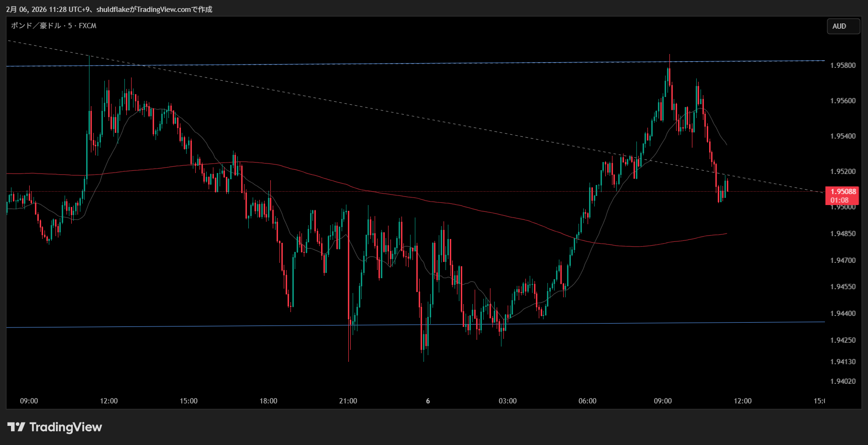868x445 pixels.
Task: Click the 21:00 time axis label
Action: (x=348, y=401)
